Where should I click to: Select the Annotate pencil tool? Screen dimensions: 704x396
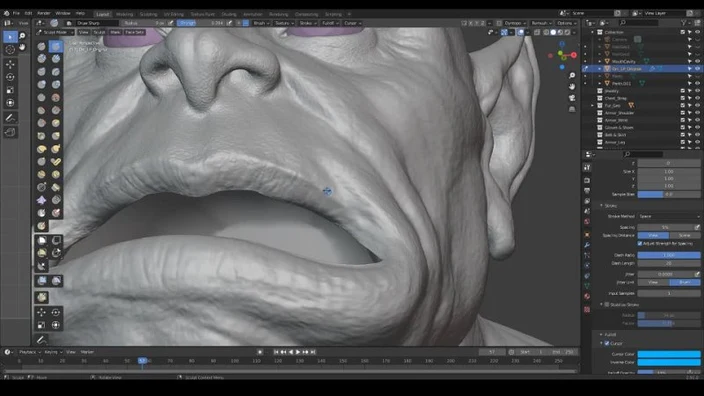point(10,118)
